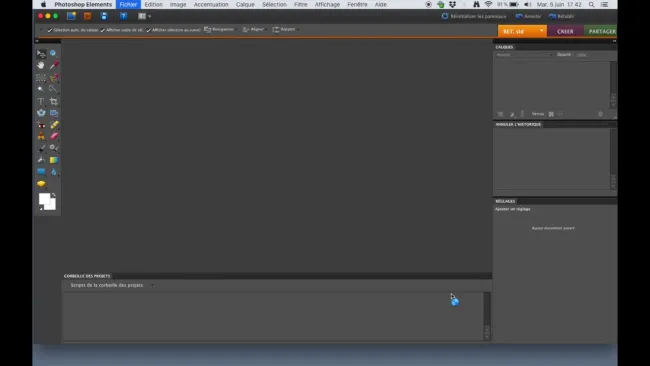Select the Brush tool

coord(41,148)
